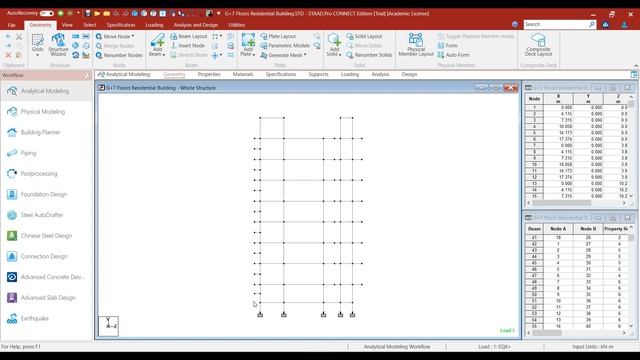Open the Building Planner workflow
Viewport: 640px width, 360px height.
(x=46, y=132)
